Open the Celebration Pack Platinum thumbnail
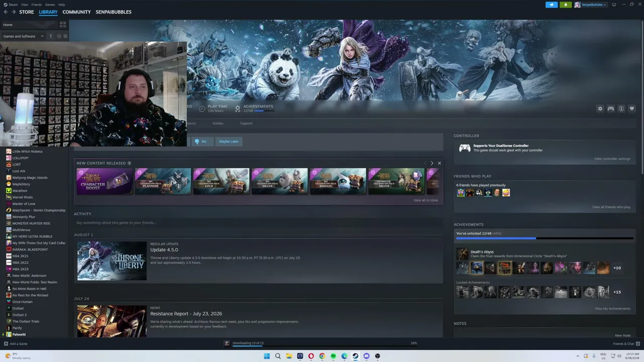644x362 pixels. pos(163,181)
